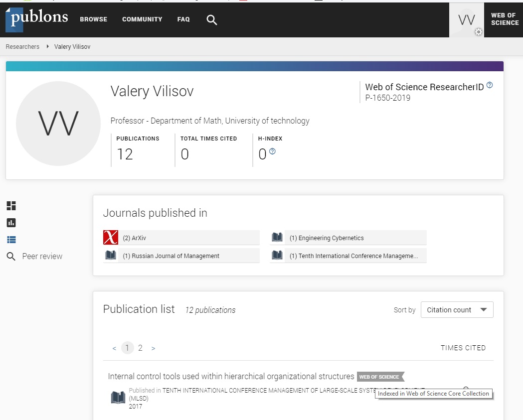Select the publications list sidebar icon
Image resolution: width=523 pixels, height=420 pixels.
pos(11,240)
